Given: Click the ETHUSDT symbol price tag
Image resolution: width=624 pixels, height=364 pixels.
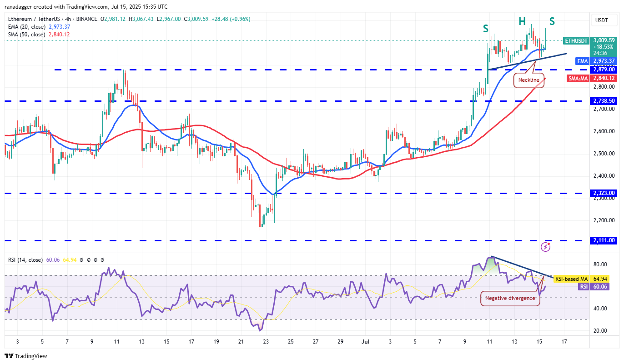Looking at the screenshot, I should click(x=576, y=41).
